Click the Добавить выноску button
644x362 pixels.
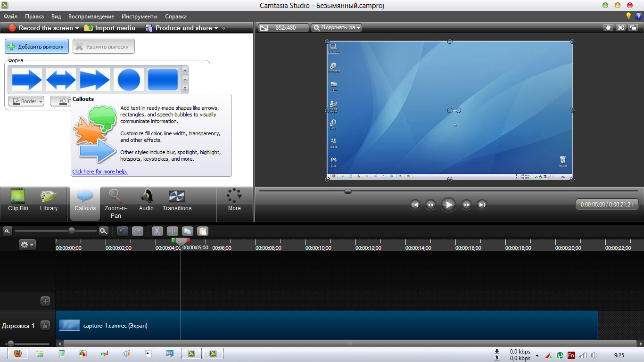(x=37, y=47)
